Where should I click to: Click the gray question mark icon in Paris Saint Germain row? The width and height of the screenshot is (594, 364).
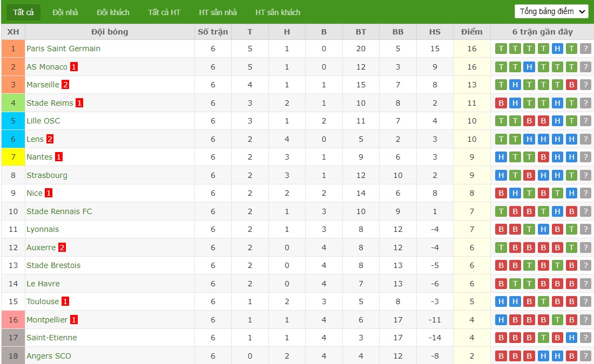click(x=585, y=49)
